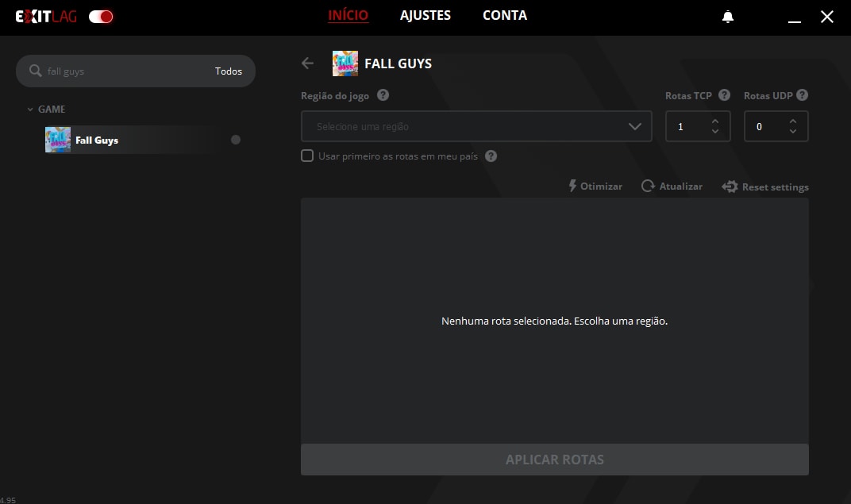Click Reset settings
The height and width of the screenshot is (504, 851).
(765, 187)
